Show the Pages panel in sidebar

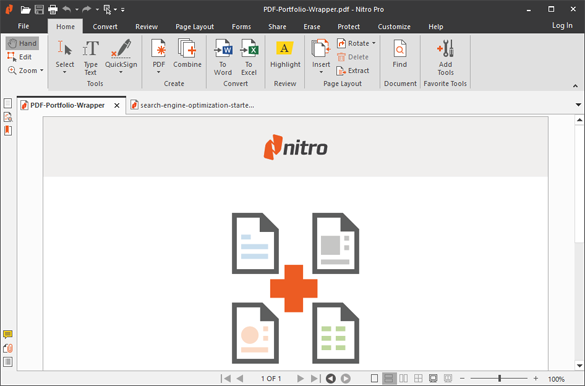tap(8, 103)
